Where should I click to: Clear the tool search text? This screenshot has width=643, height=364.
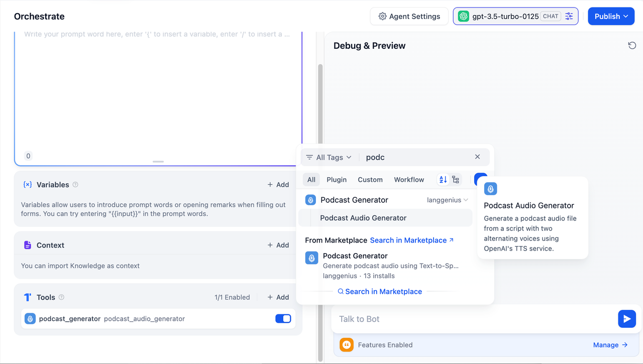pyautogui.click(x=477, y=157)
